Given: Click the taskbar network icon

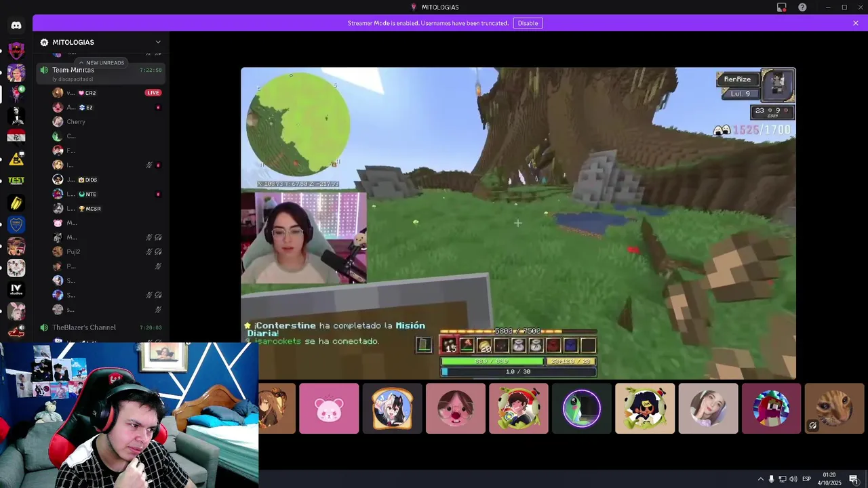Looking at the screenshot, I should (x=782, y=479).
